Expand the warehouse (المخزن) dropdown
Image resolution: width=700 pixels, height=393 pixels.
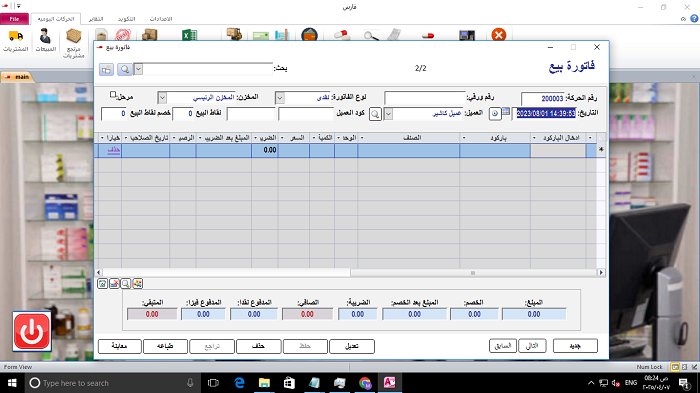coord(162,98)
